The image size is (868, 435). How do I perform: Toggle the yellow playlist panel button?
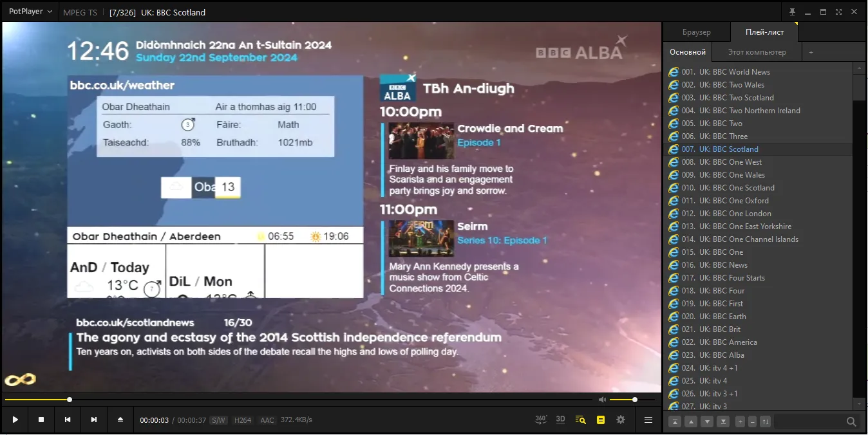point(601,420)
